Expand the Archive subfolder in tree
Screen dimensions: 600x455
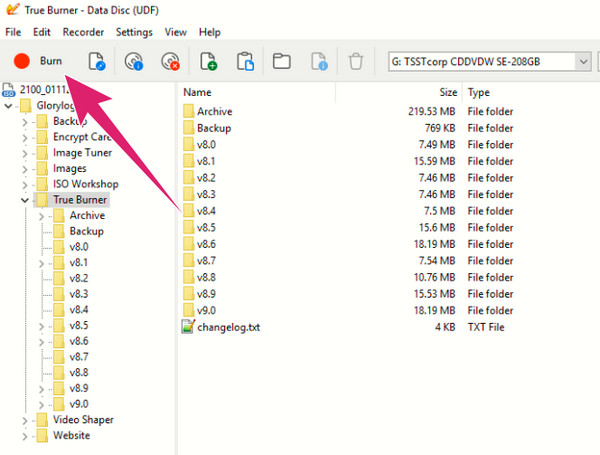point(41,216)
